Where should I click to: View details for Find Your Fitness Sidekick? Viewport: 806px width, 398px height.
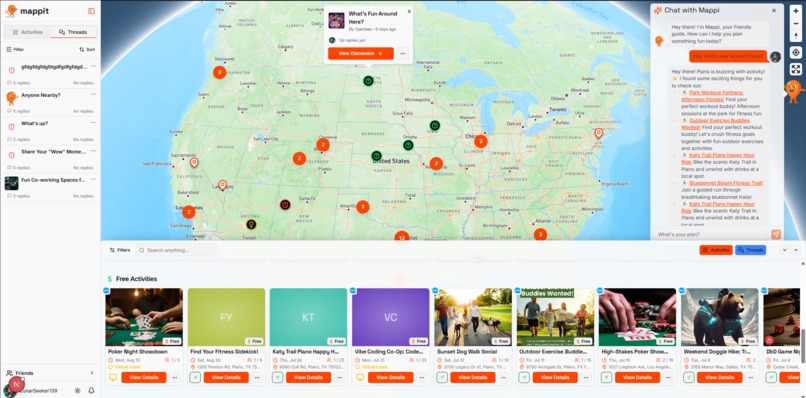coord(226,377)
